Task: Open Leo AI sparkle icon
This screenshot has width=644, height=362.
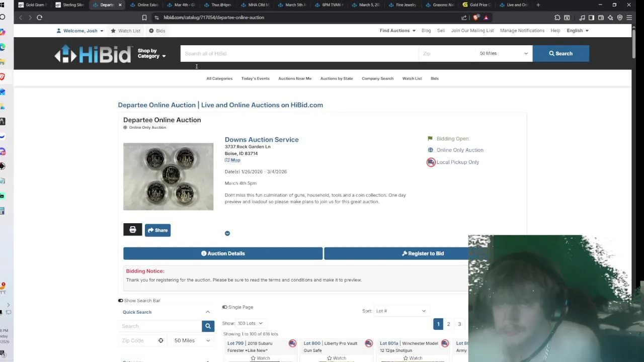Action: tap(610, 18)
